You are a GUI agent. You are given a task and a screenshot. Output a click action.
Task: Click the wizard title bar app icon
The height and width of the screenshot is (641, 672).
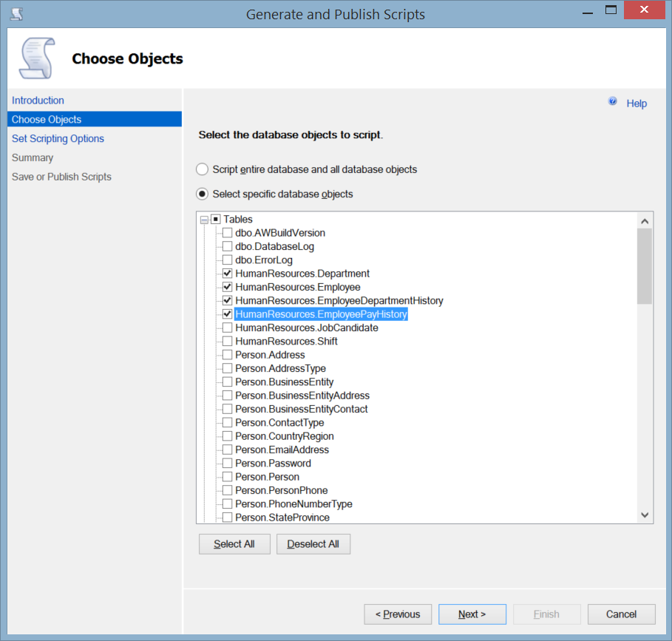16,13
